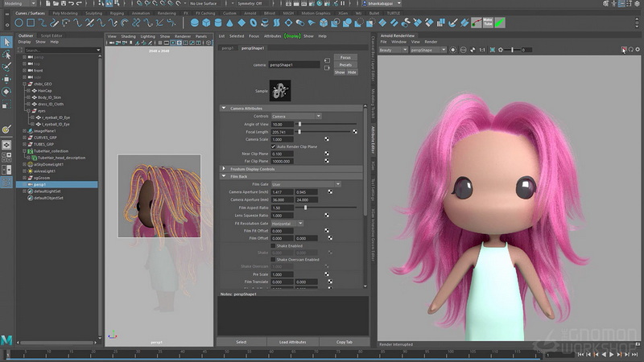Click the Redo arrow icon
This screenshot has width=644, height=362.
point(79,3)
